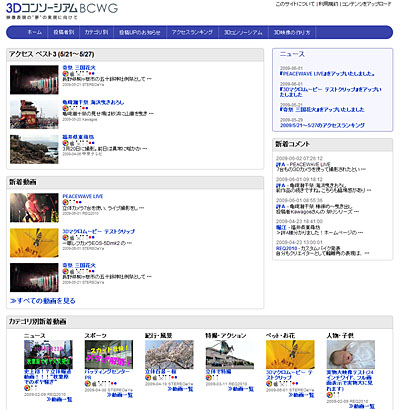Open the 5/21~5/27 アクセスランキング news link
Image resolution: width=400 pixels, height=410 pixels.
click(x=322, y=125)
